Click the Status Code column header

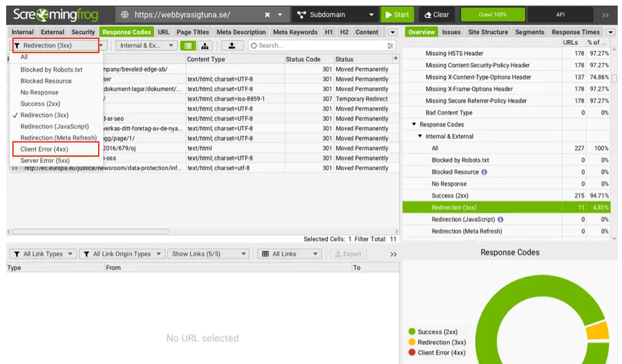tap(309, 59)
